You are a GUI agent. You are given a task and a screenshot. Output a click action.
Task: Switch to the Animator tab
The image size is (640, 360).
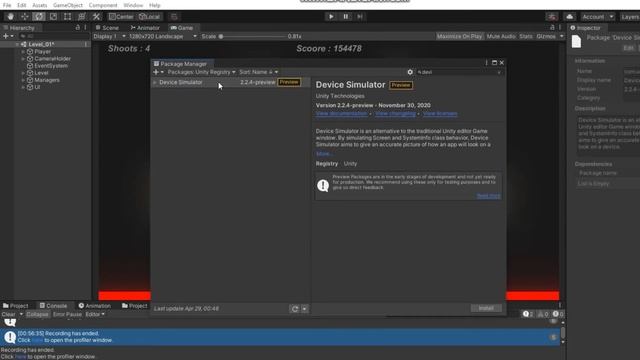pyautogui.click(x=145, y=28)
